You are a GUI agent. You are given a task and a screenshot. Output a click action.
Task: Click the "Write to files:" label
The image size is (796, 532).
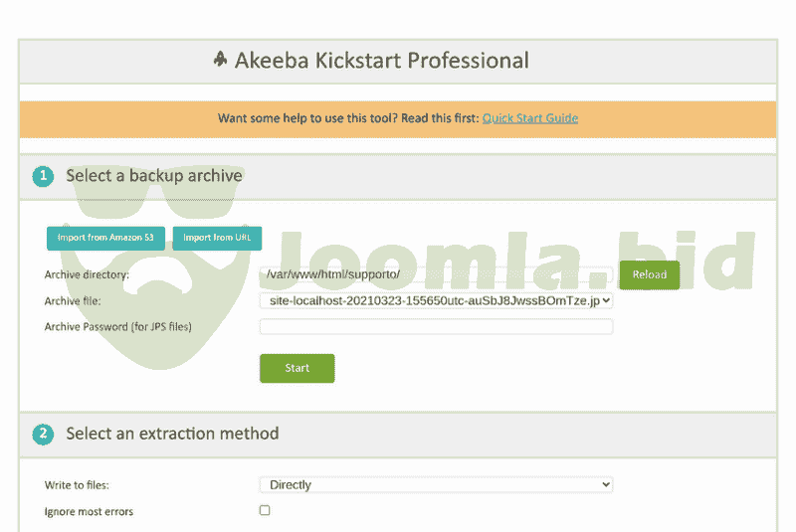(x=77, y=485)
